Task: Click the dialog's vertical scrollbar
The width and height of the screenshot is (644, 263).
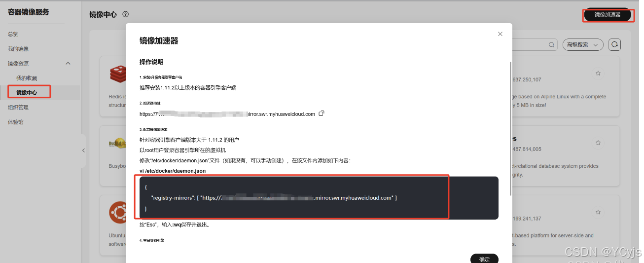Action: tap(511, 128)
